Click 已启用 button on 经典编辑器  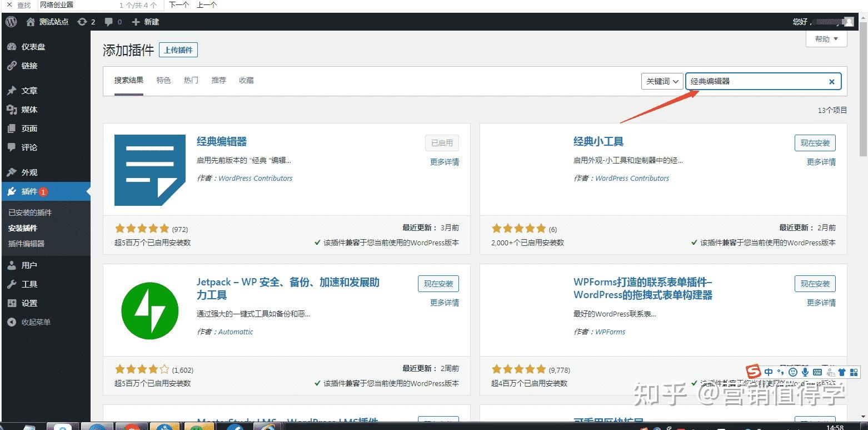(442, 143)
